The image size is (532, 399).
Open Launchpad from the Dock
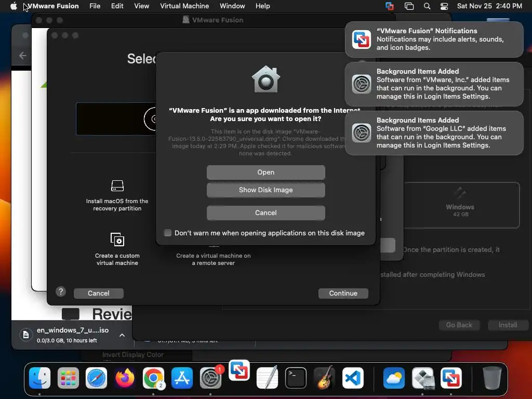[x=68, y=378]
